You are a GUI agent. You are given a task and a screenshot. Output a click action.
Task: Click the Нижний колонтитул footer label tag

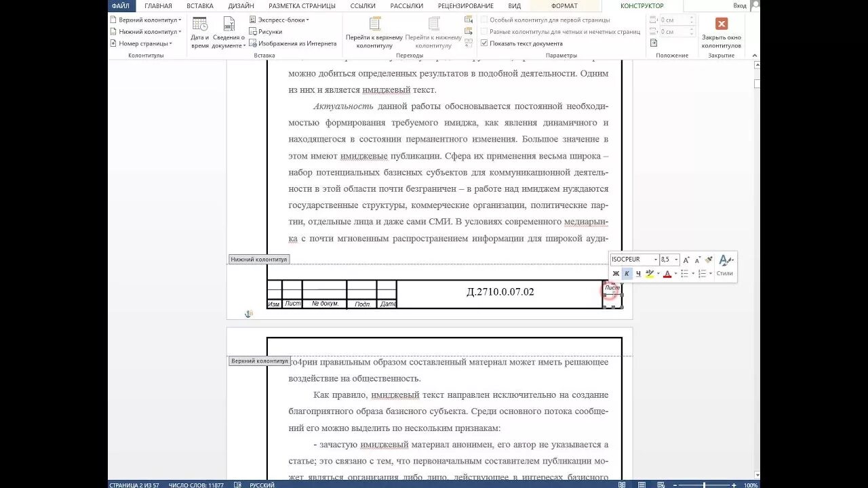(258, 260)
